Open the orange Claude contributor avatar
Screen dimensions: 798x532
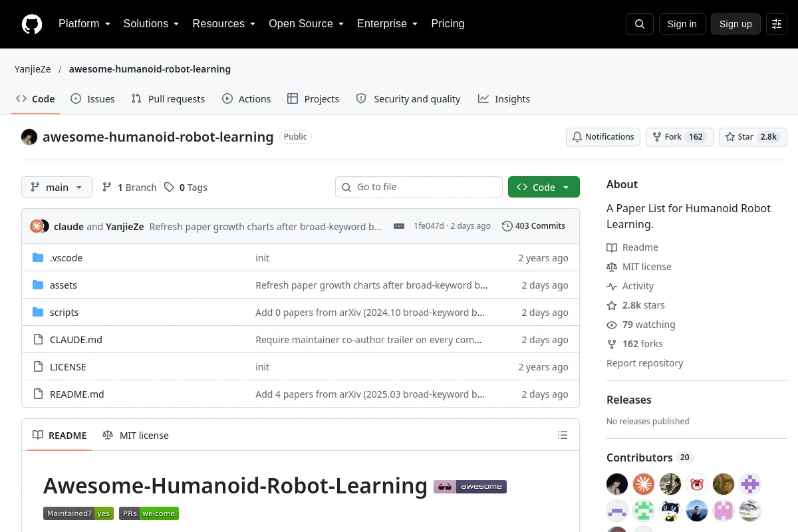[644, 484]
